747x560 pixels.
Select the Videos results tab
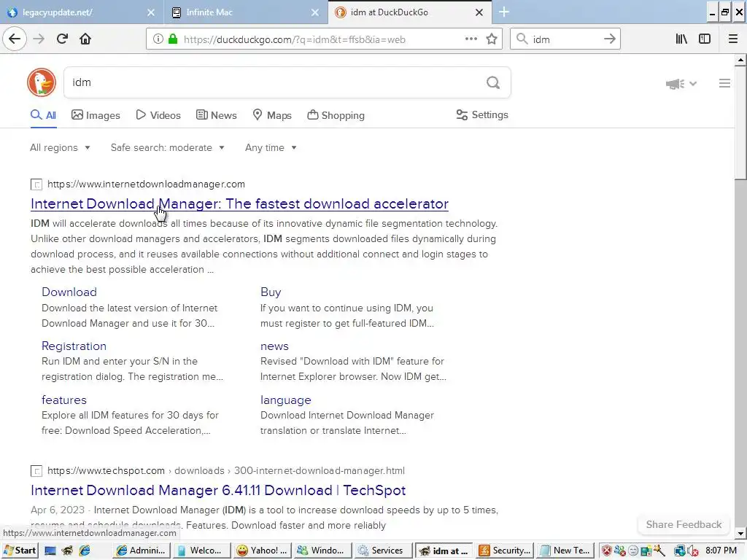tap(158, 115)
